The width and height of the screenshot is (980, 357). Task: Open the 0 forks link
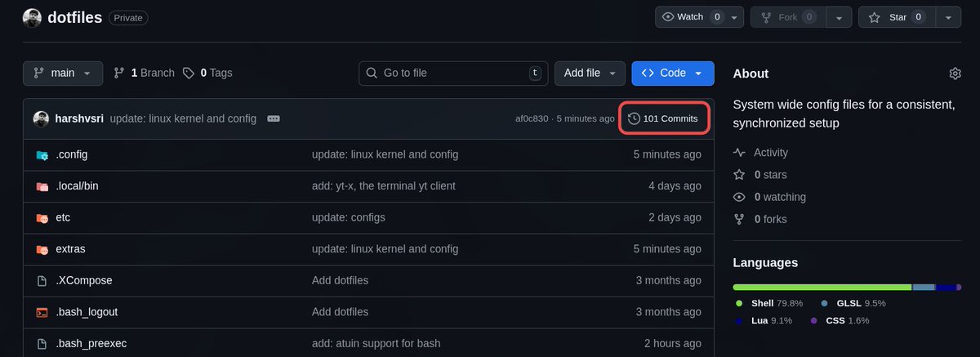759,219
